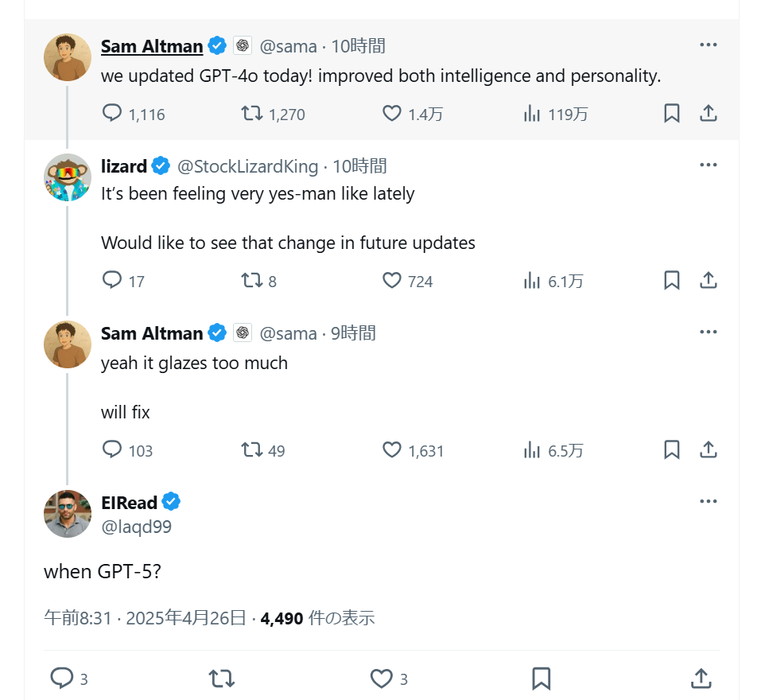View analytics of the GPT-4o update tweet
761x700 pixels.
pos(532,114)
